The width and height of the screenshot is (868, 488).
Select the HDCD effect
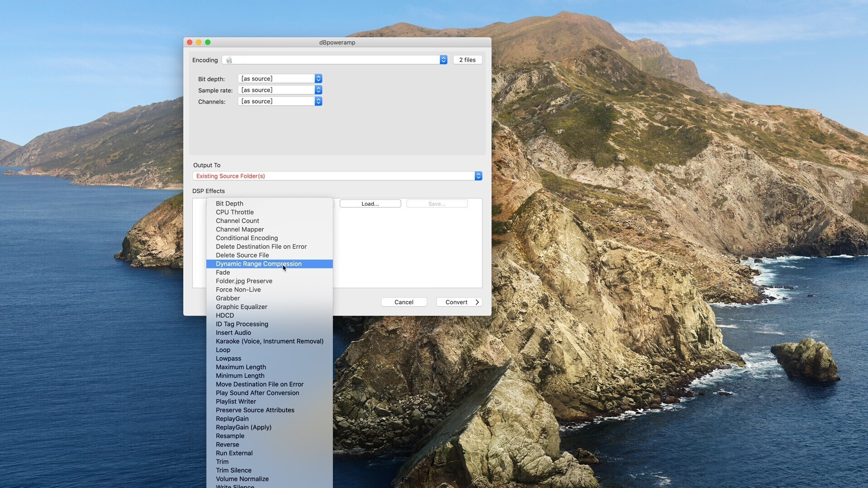coord(269,315)
